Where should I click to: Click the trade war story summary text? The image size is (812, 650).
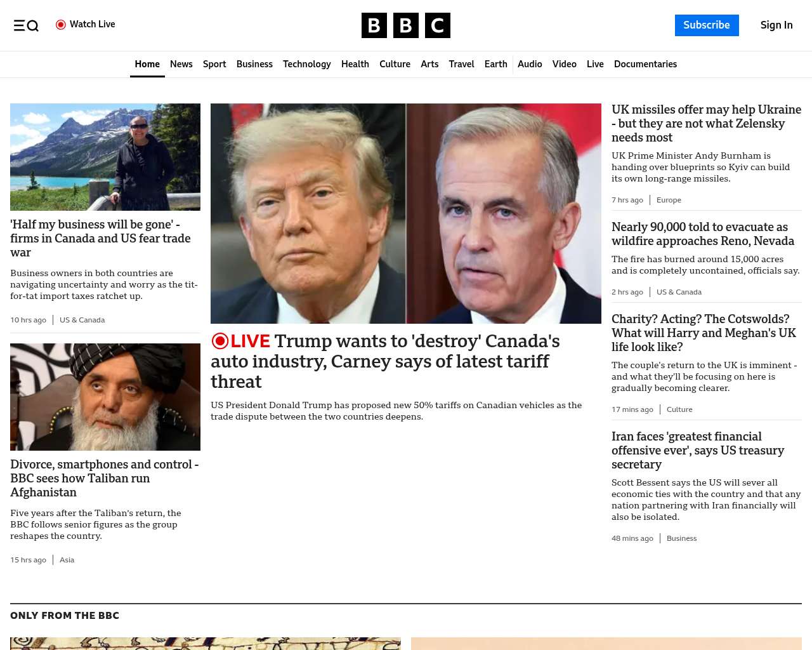tap(104, 284)
